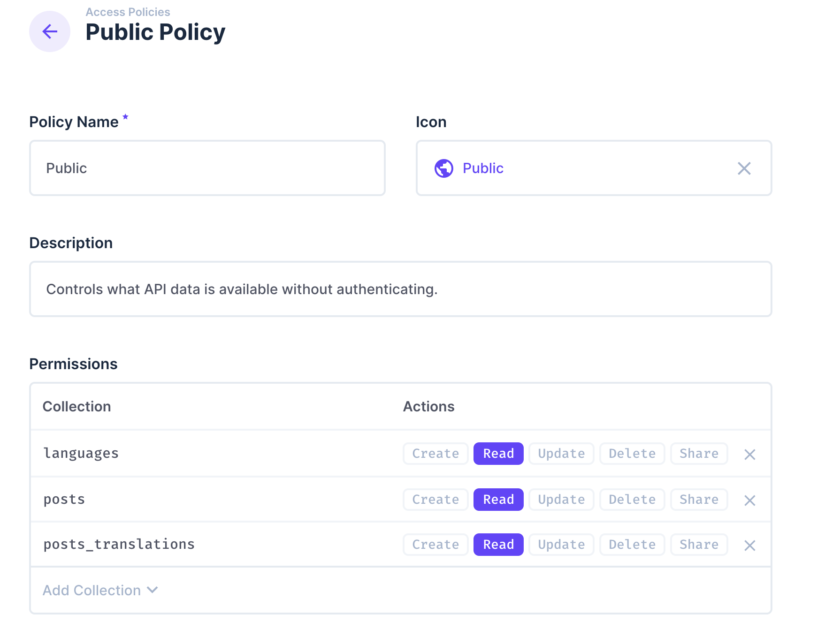Remove the languages collection permissions row
Screen dimensions: 840x622
tap(749, 455)
